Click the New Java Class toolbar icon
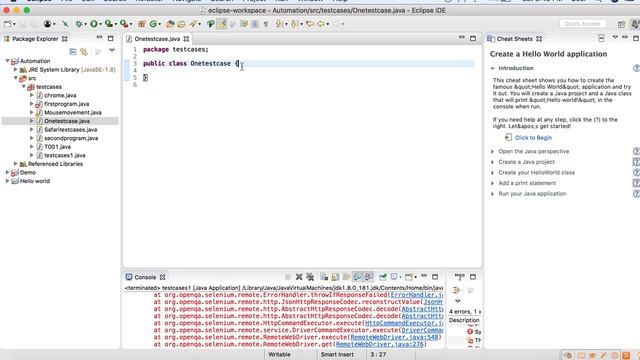Viewport: 640px width, 360px height. point(153,24)
